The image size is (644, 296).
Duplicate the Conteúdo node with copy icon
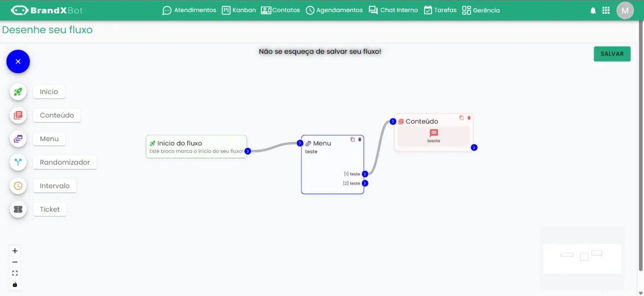click(462, 118)
